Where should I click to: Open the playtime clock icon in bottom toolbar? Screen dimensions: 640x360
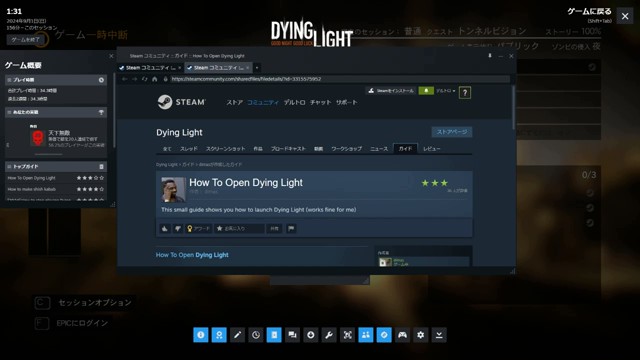click(256, 335)
